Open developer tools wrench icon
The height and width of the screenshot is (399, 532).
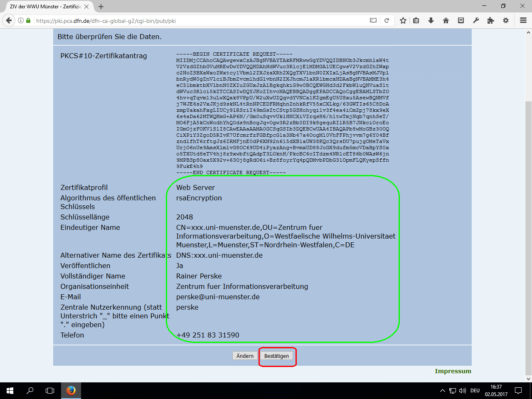click(x=476, y=20)
